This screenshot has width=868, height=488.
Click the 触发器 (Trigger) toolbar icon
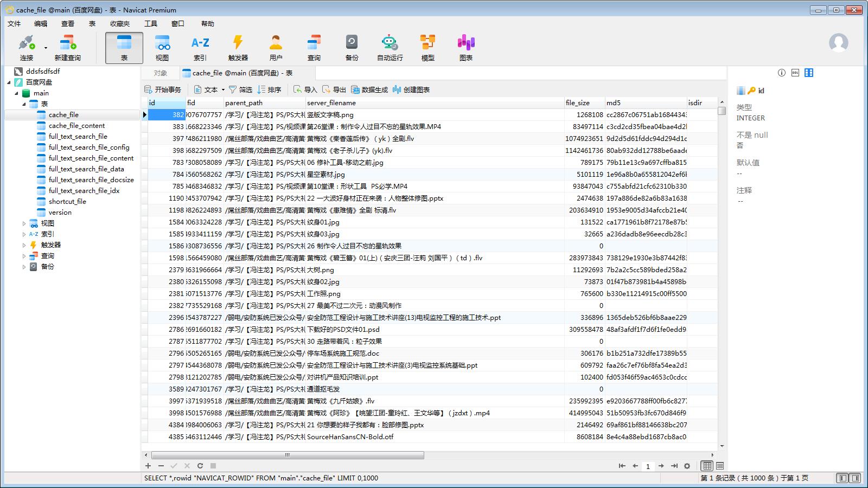tap(238, 48)
